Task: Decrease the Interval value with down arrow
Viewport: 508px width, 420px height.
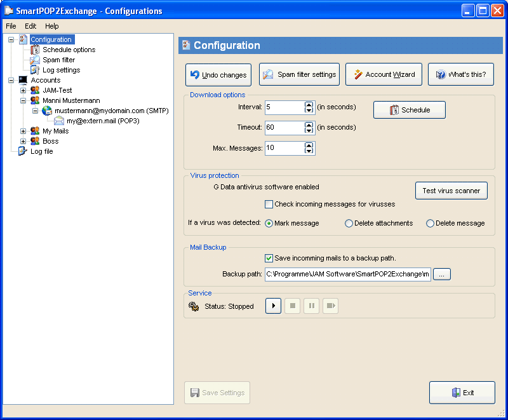Action: click(x=309, y=110)
